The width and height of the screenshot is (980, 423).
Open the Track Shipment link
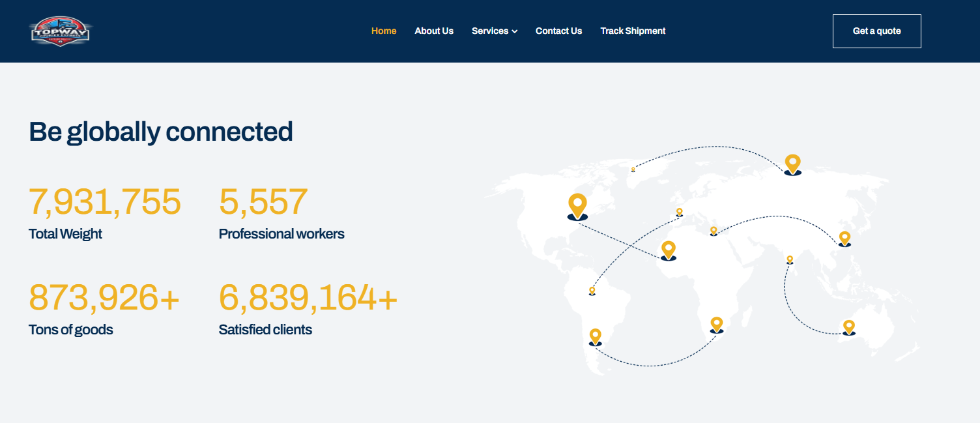pos(633,31)
